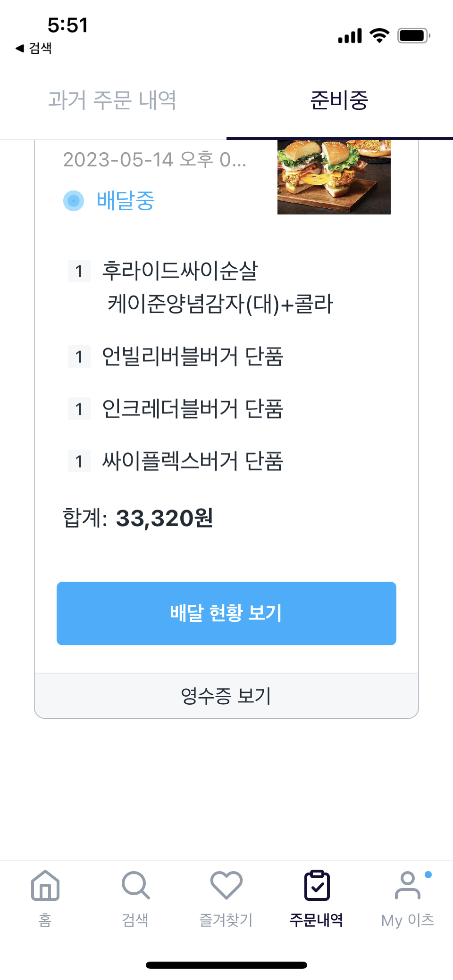Tap the blue 배달중 status dot
This screenshot has width=453, height=980.
[x=74, y=201]
